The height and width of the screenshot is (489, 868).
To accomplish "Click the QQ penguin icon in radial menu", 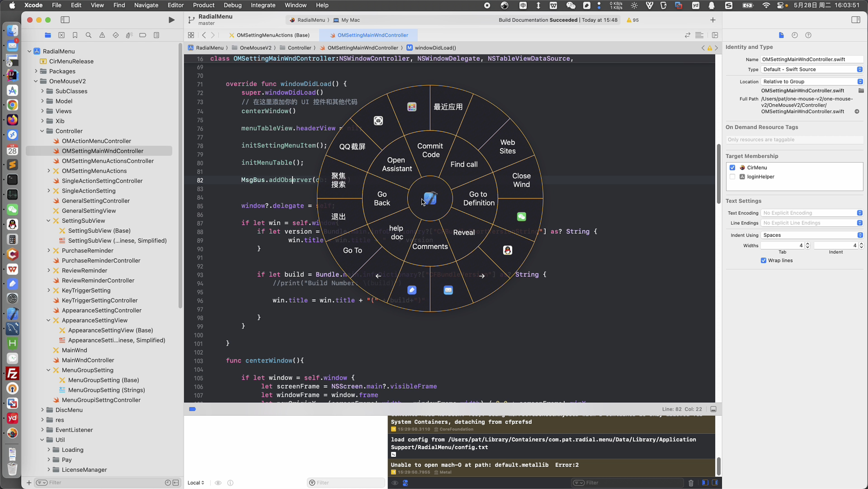I will pos(508,250).
